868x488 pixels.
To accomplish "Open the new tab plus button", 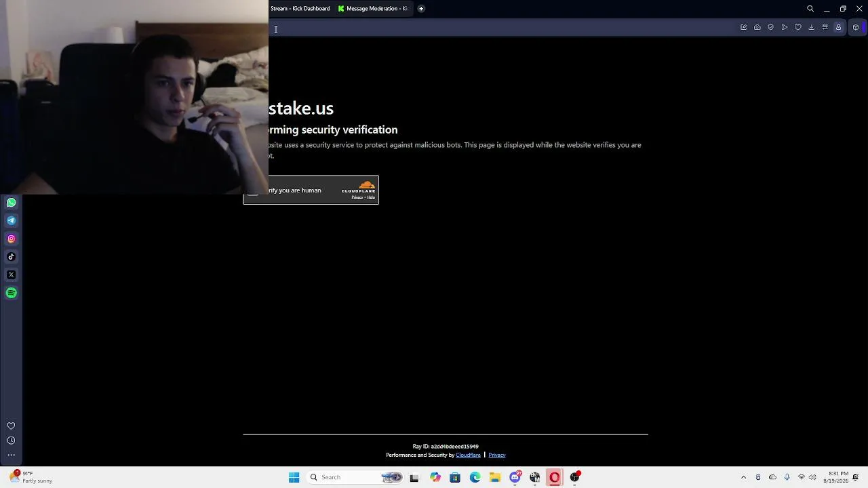I will click(x=421, y=9).
